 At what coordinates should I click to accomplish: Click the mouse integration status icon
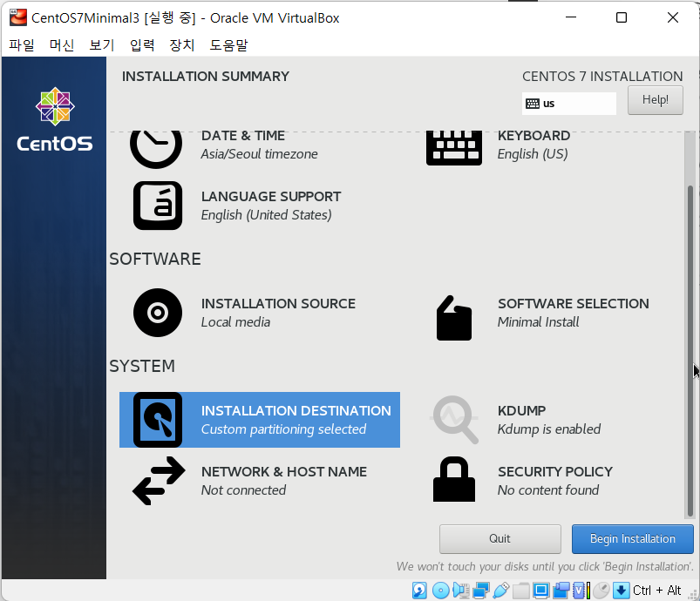(601, 591)
